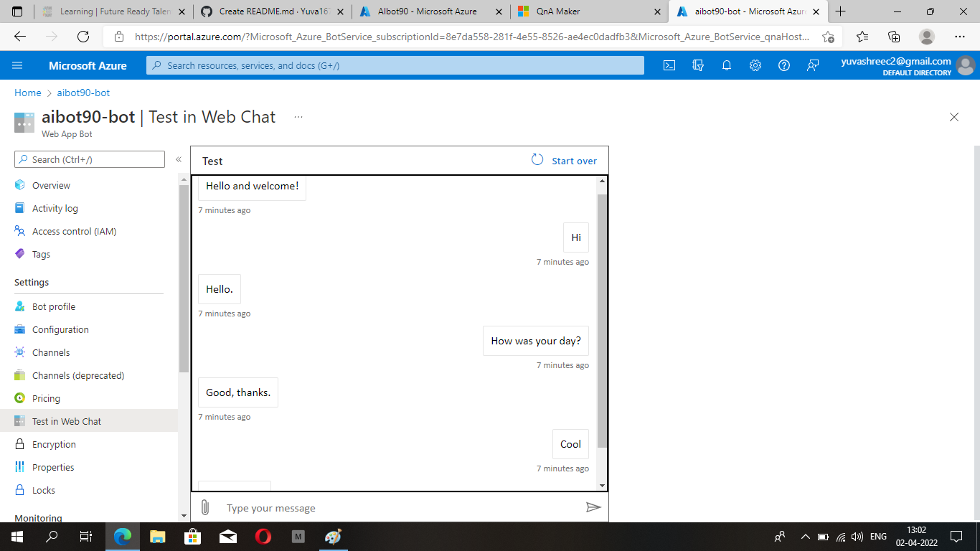The image size is (980, 551).
Task: Open the Azure Cloud Shell icon
Action: 669,65
